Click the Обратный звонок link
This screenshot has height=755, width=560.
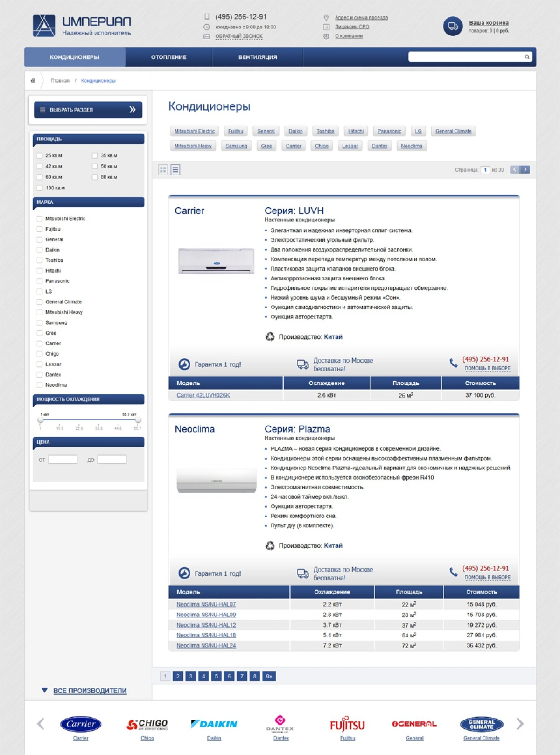pyautogui.click(x=239, y=36)
